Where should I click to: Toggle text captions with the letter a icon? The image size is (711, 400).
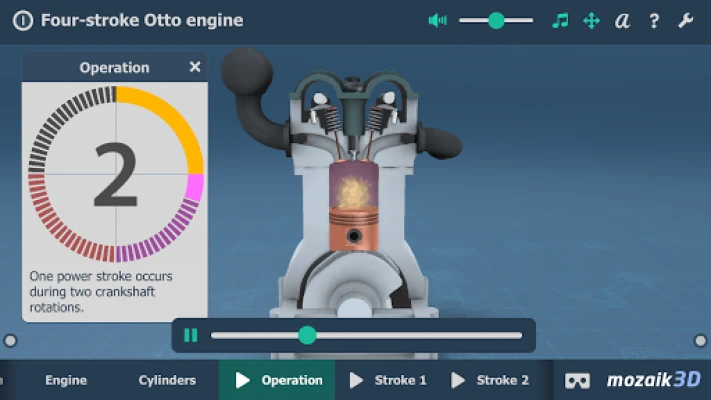(622, 21)
